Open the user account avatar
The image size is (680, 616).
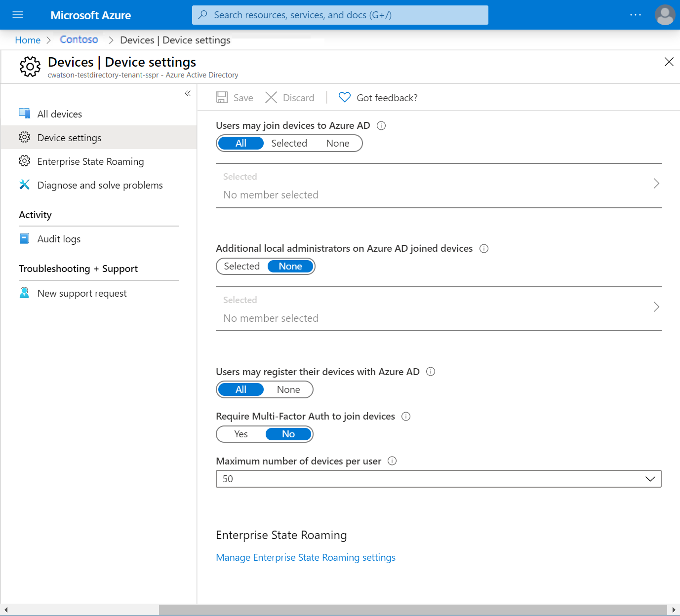pos(665,15)
